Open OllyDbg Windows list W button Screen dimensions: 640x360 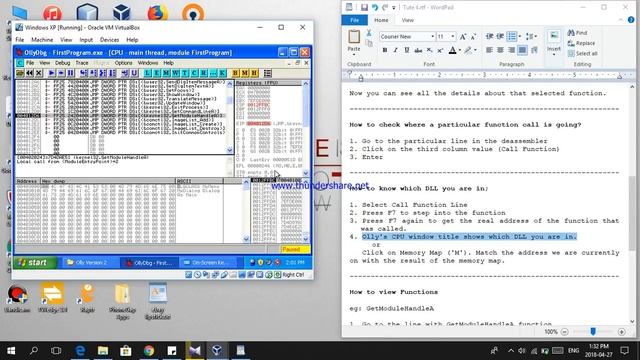(x=175, y=73)
